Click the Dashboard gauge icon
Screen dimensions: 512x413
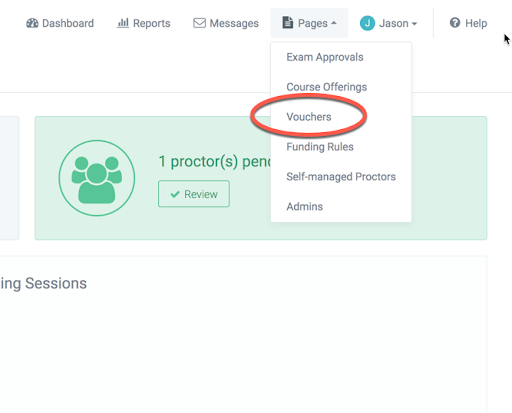click(x=32, y=23)
